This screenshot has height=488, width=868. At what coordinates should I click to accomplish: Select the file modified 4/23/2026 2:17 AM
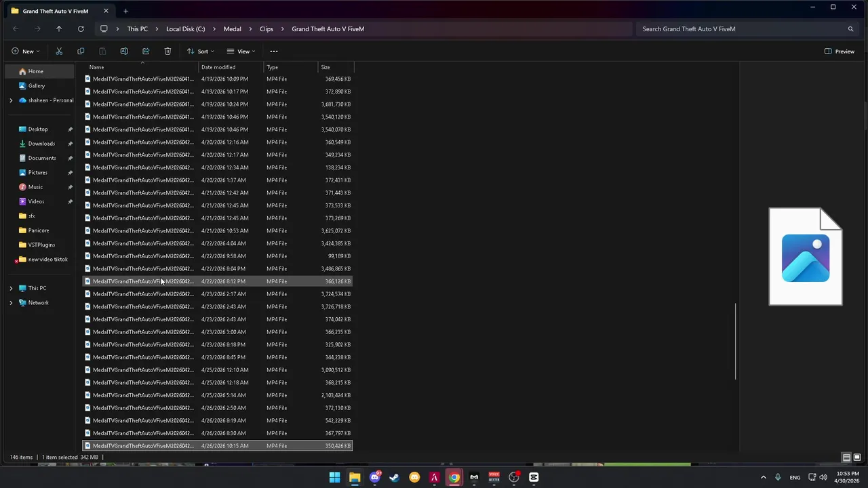[218, 294]
